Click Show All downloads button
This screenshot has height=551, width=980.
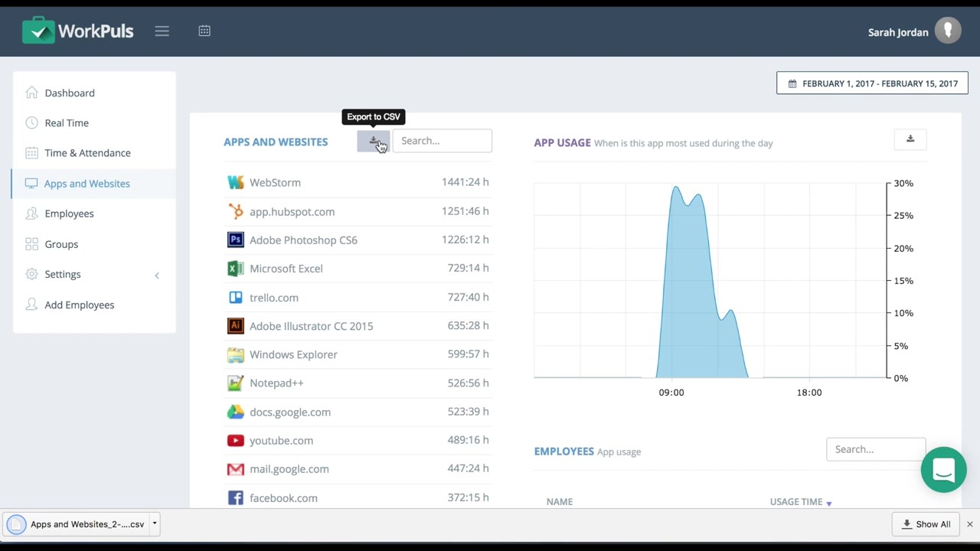tap(926, 524)
